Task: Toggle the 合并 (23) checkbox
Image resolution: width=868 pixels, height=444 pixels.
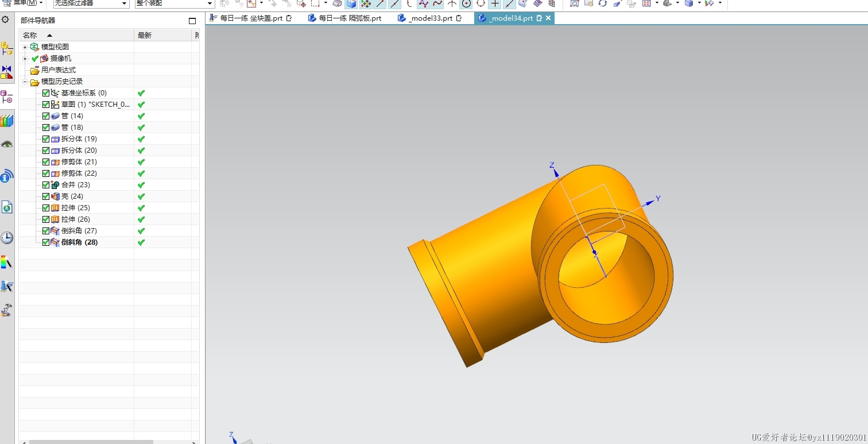Action: pyautogui.click(x=46, y=185)
